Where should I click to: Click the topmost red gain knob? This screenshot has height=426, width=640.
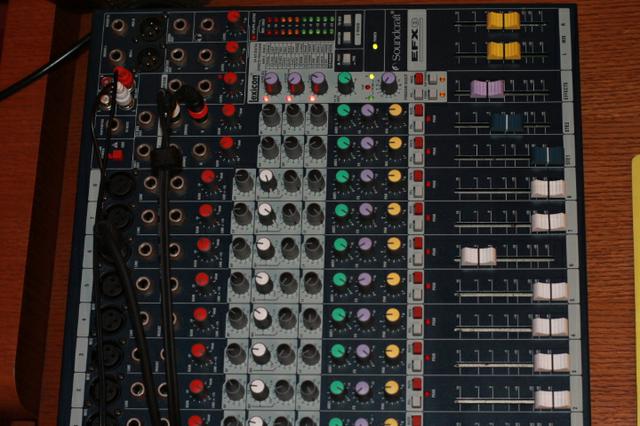(x=233, y=18)
